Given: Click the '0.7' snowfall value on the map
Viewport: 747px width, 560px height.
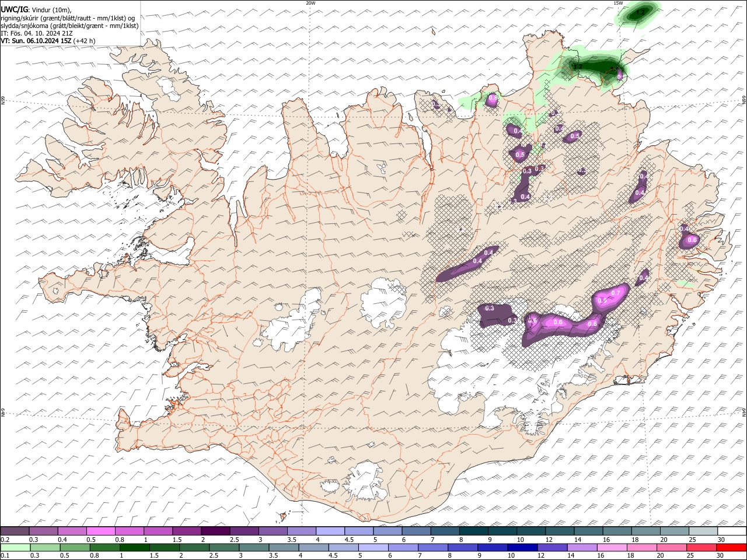Looking at the screenshot, I should click(x=615, y=293).
